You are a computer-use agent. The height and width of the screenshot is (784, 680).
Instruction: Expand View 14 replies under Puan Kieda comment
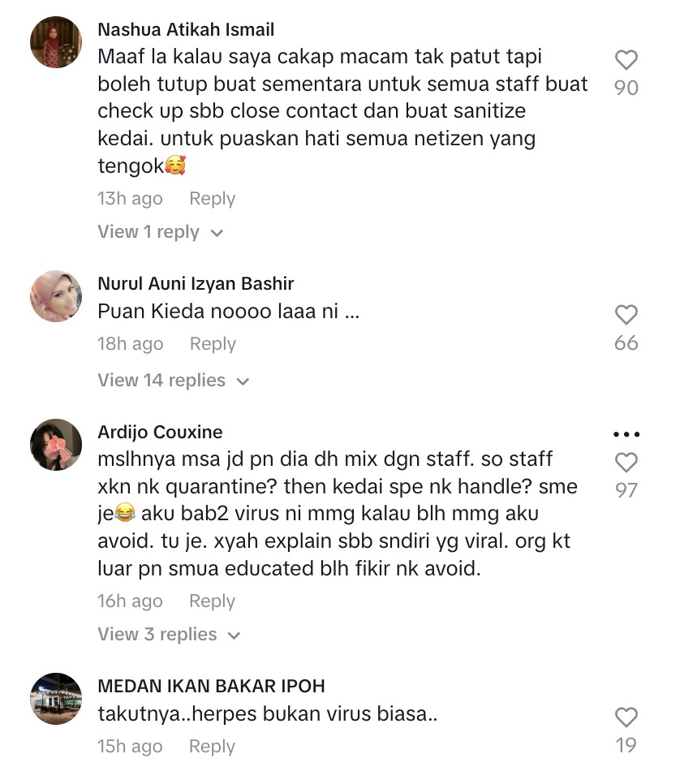coord(174,381)
